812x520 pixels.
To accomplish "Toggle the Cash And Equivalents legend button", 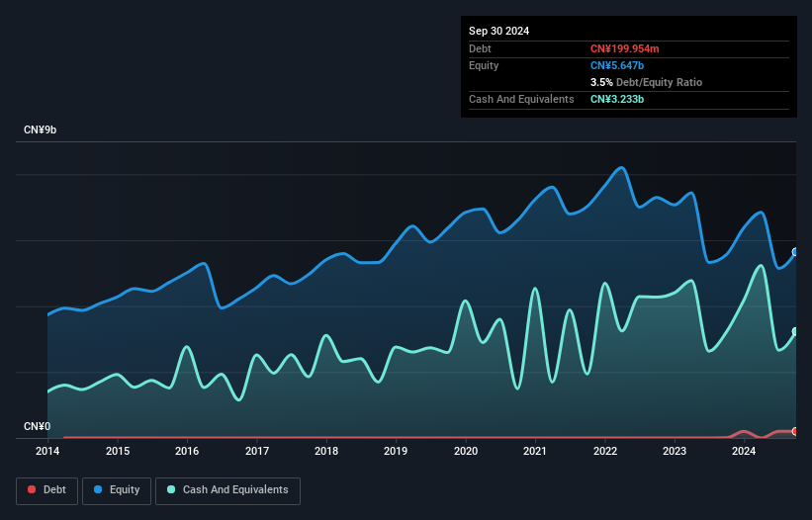I will [x=227, y=490].
